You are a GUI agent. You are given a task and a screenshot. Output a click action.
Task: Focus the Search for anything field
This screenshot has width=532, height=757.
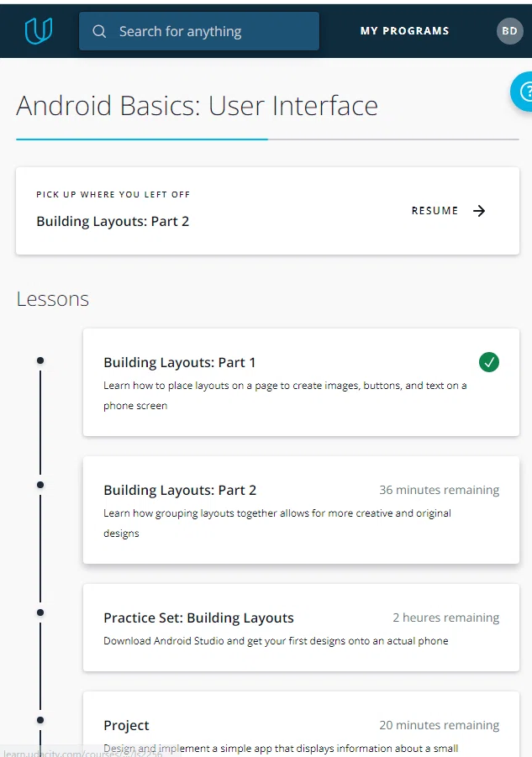pyautogui.click(x=199, y=31)
